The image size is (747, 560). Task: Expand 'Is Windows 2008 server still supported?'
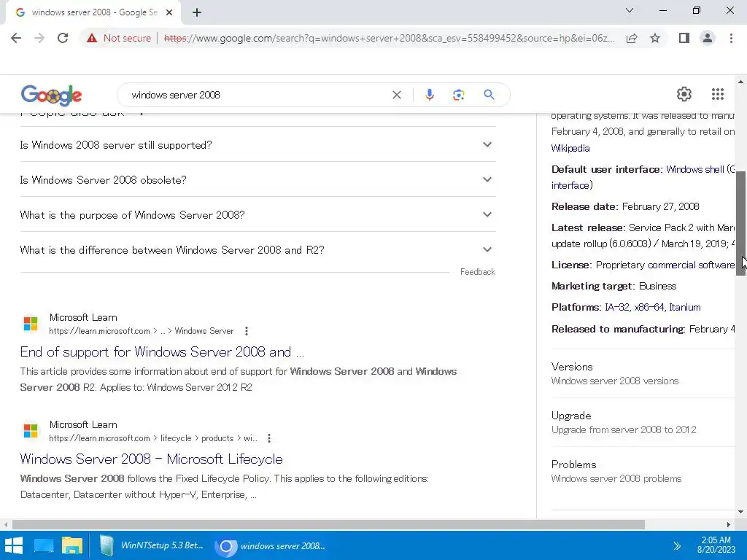click(x=258, y=145)
